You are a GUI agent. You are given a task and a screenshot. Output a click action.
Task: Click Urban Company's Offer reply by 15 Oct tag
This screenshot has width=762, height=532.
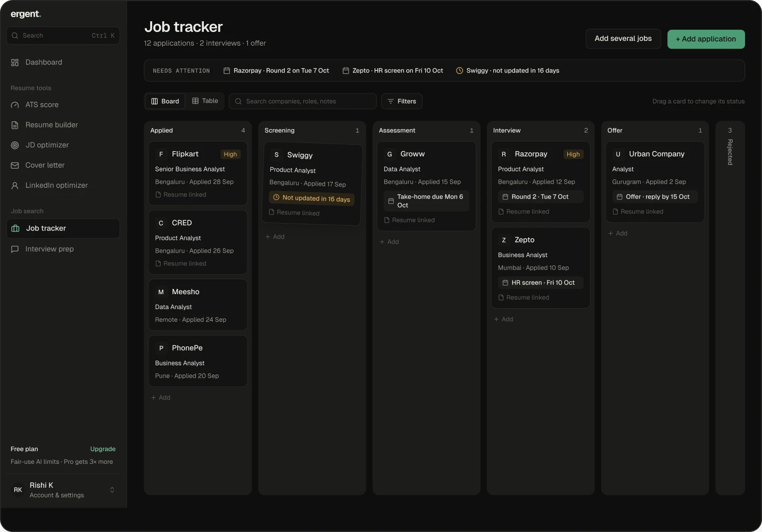[655, 197]
